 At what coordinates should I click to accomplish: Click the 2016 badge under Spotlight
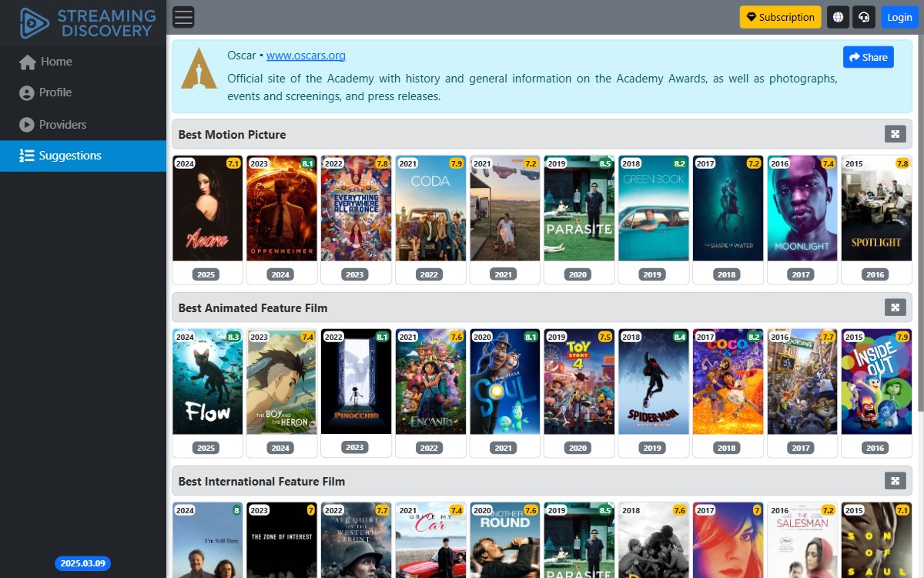[875, 274]
